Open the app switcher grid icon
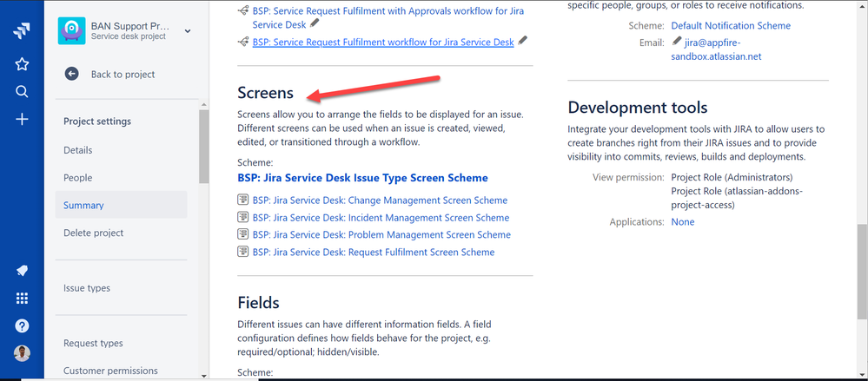 [22, 299]
